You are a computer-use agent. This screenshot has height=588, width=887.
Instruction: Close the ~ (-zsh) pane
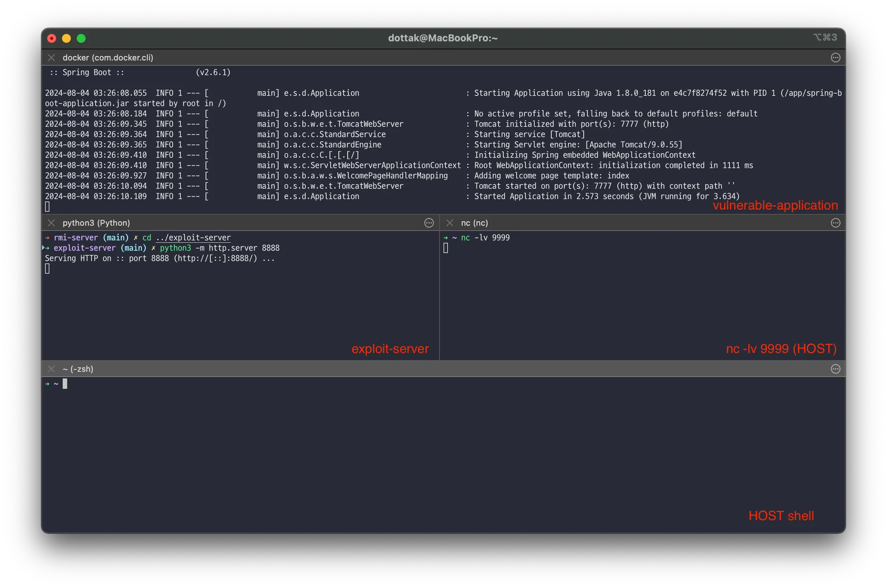tap(51, 369)
